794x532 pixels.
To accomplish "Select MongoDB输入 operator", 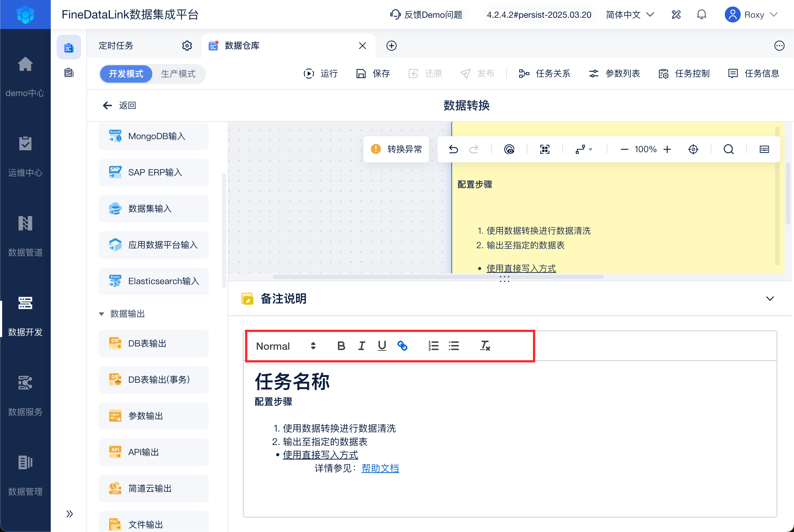I will (154, 136).
